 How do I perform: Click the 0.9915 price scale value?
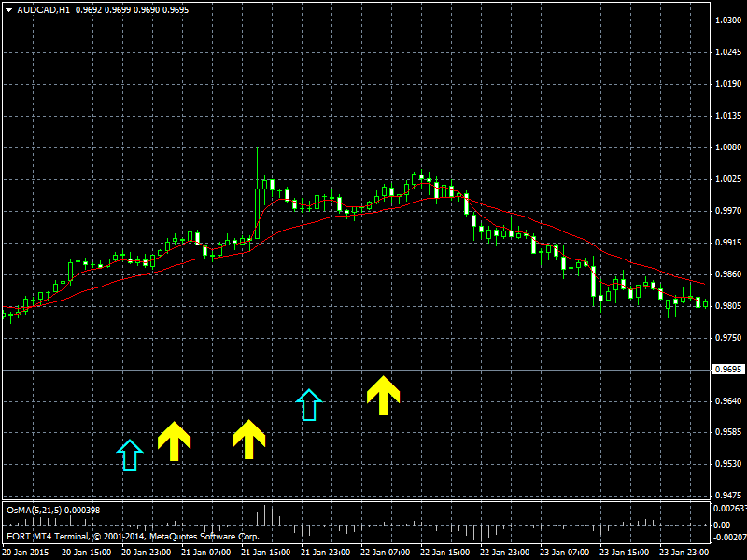point(728,243)
